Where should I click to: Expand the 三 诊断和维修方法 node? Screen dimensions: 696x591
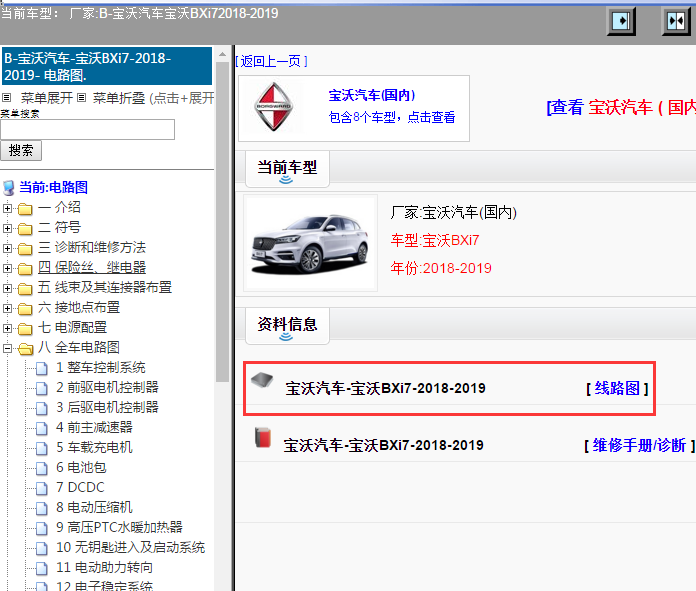pyautogui.click(x=7, y=248)
